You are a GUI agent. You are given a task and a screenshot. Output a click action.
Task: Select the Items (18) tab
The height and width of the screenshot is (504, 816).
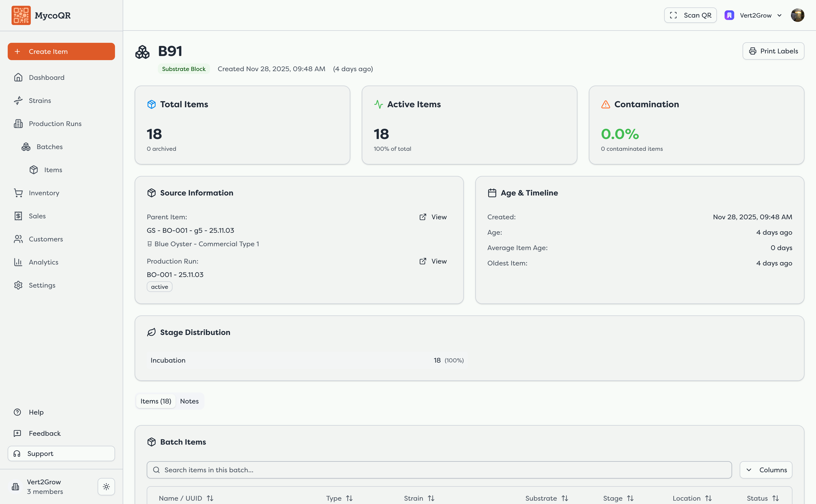pyautogui.click(x=156, y=401)
